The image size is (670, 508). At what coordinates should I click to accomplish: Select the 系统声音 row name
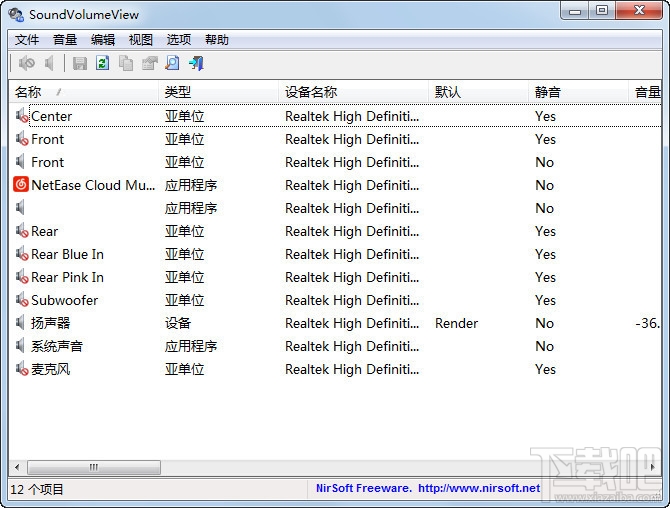point(57,346)
